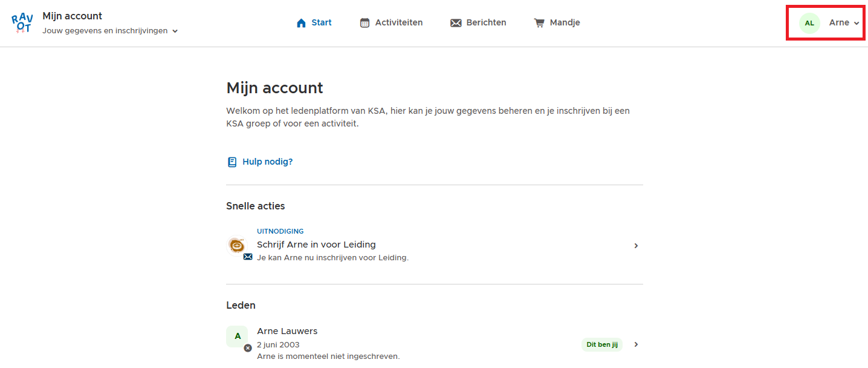
Task: Click the Snelle acties heading
Action: [x=256, y=206]
